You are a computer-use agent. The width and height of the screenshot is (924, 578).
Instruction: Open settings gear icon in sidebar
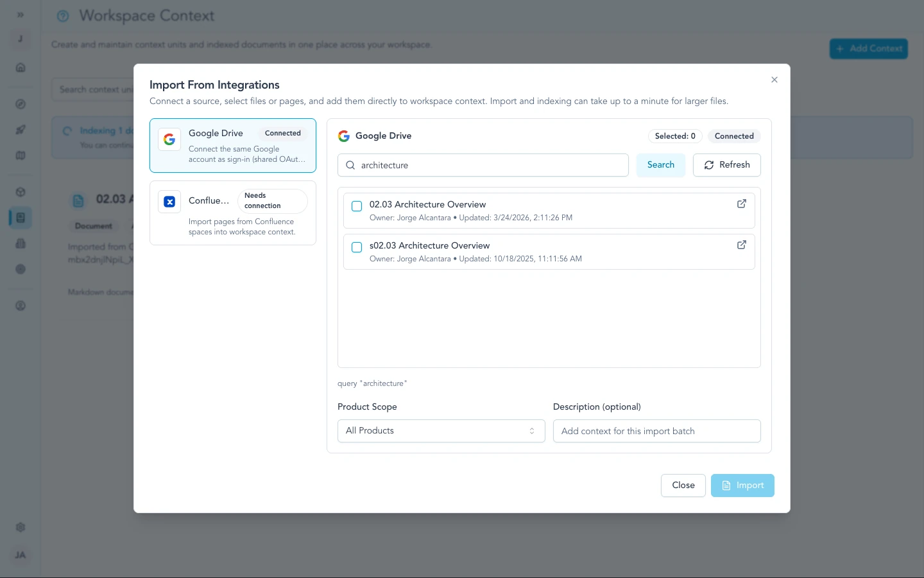(21, 527)
